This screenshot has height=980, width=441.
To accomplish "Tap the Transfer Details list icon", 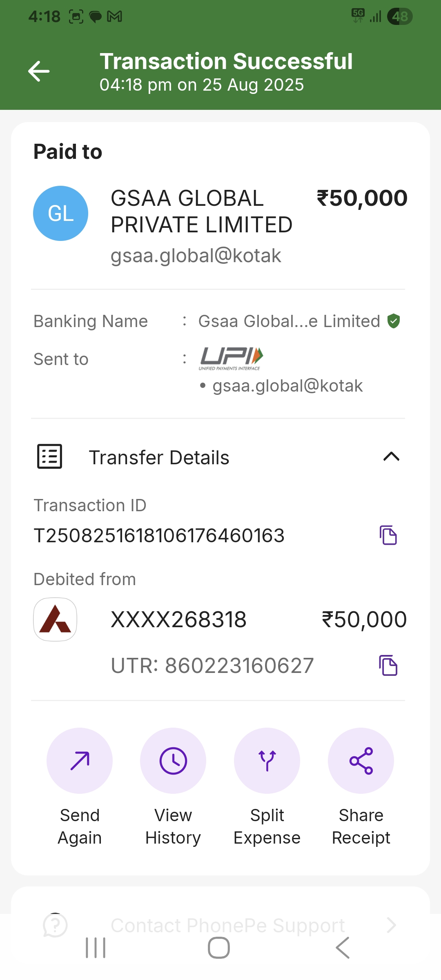I will pyautogui.click(x=49, y=457).
